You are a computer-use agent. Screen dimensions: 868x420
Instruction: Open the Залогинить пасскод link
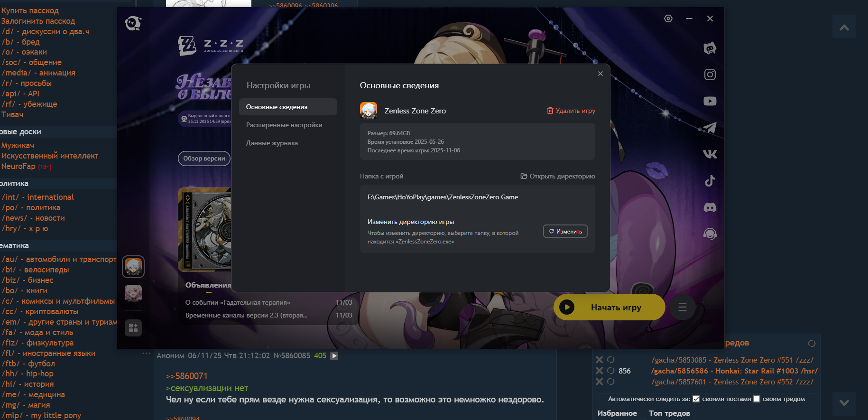pyautogui.click(x=38, y=21)
